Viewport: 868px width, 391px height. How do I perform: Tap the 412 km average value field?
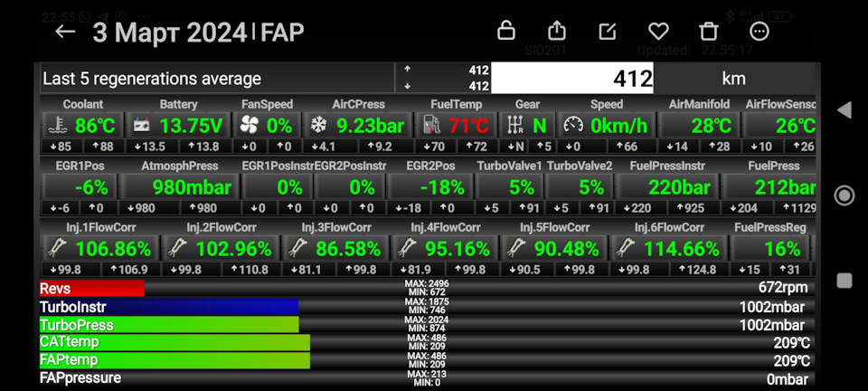(x=572, y=79)
